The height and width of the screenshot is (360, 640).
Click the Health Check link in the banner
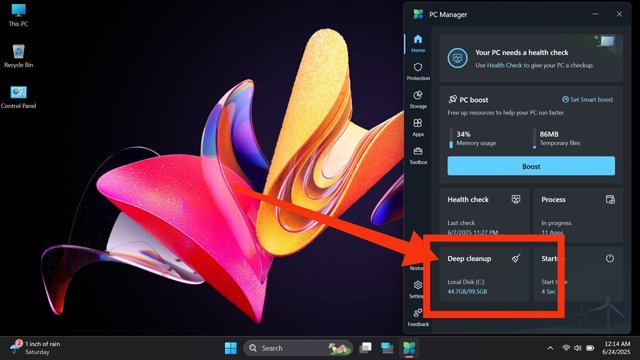(x=504, y=65)
